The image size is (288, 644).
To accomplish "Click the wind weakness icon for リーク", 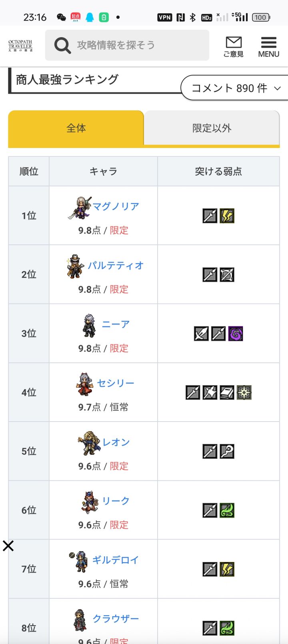I will 227,510.
